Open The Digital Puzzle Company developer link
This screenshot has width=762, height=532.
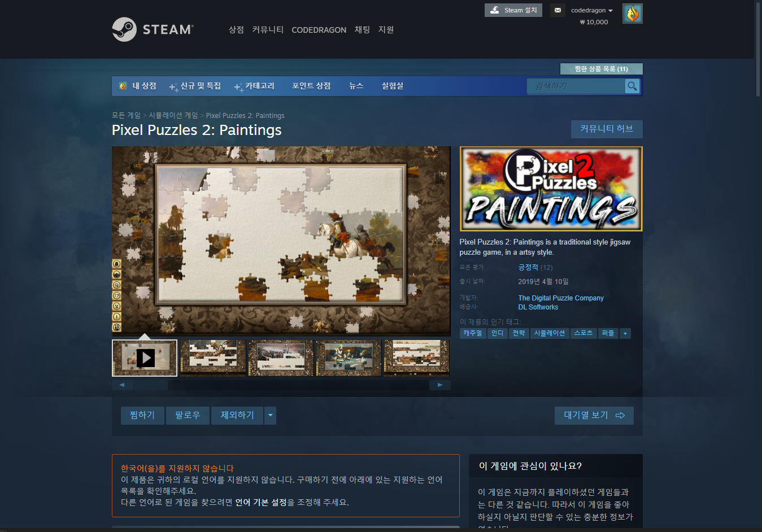pyautogui.click(x=561, y=298)
